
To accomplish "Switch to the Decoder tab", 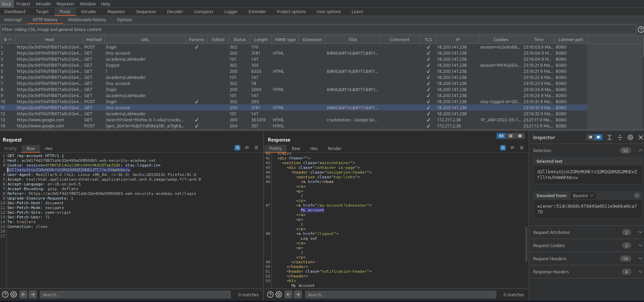I will (x=175, y=11).
